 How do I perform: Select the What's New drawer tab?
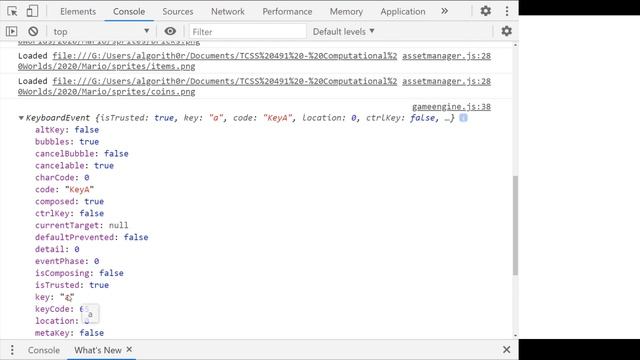tap(98, 350)
